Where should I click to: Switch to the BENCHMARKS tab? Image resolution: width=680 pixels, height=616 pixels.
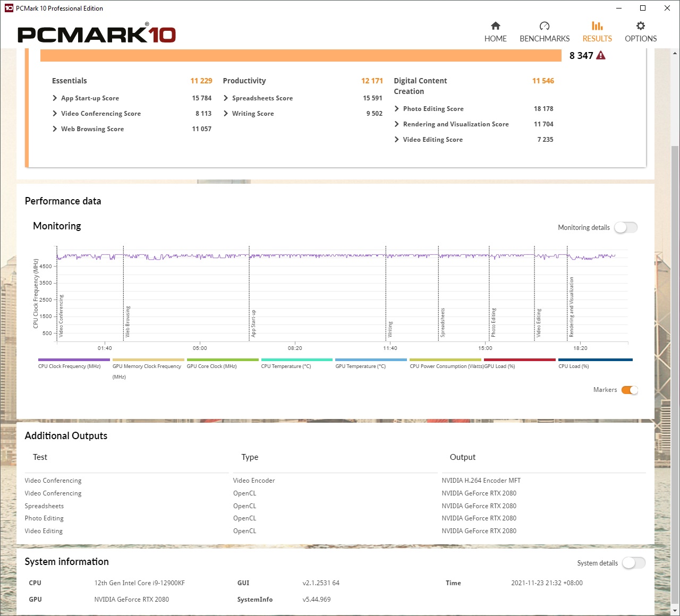[545, 32]
